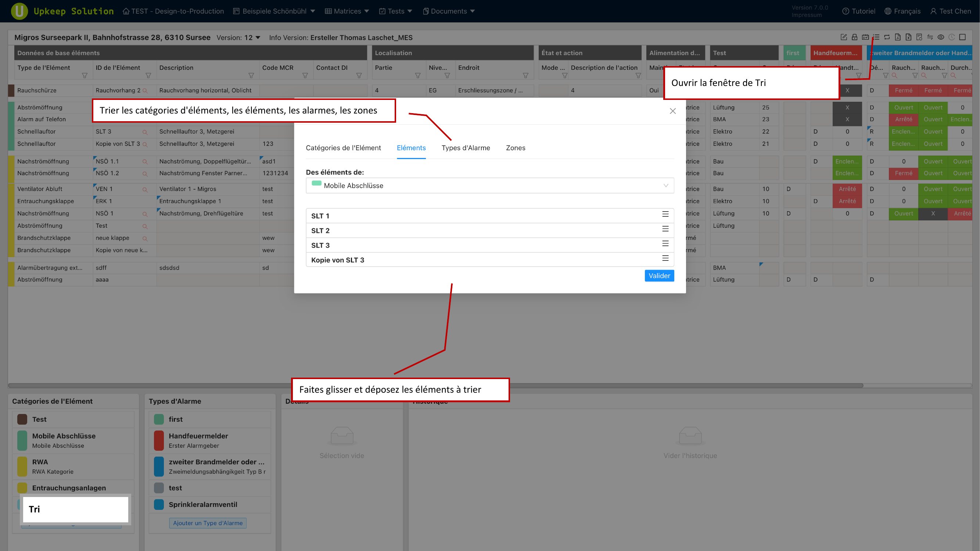Click the Valider button
Viewport: 980px width, 551px height.
(659, 276)
